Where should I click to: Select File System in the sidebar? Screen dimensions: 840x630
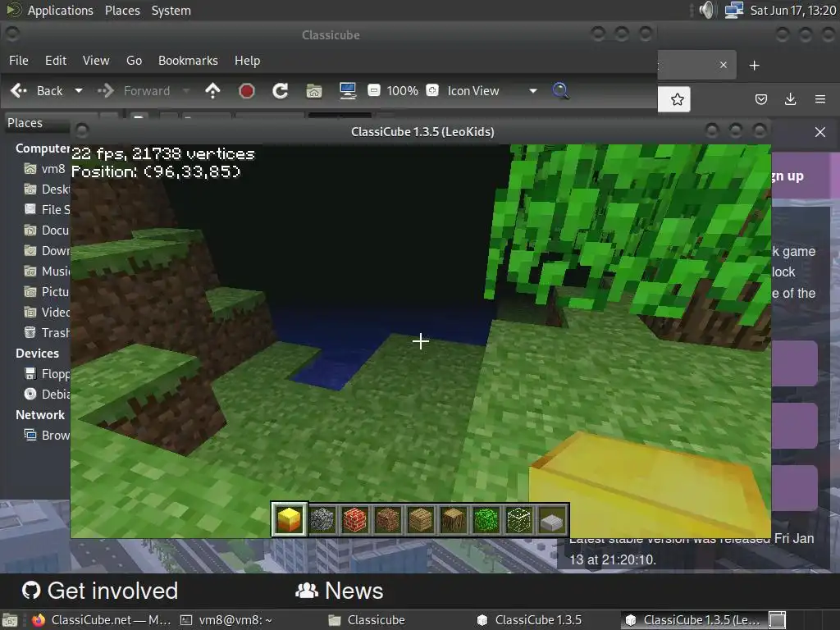point(46,209)
